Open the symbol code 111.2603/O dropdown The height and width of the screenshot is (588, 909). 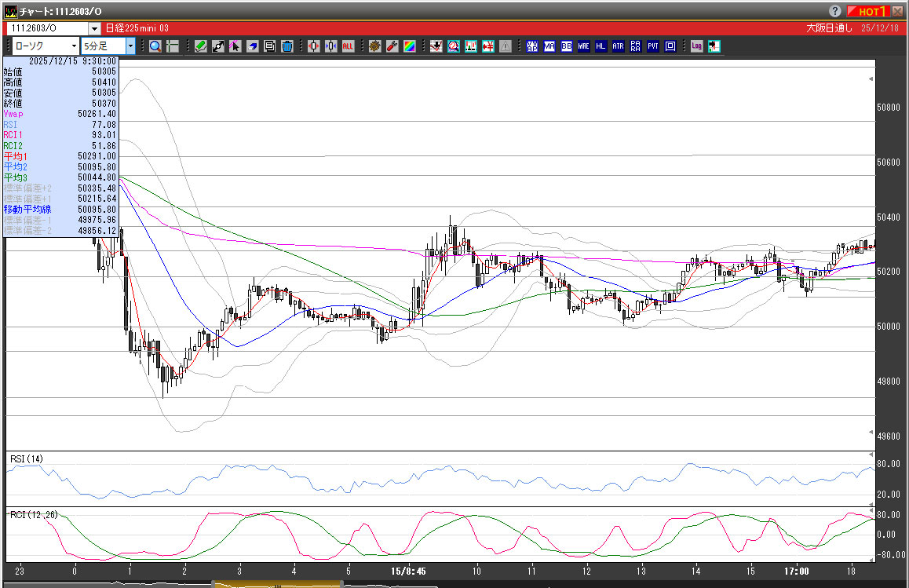pyautogui.click(x=93, y=28)
